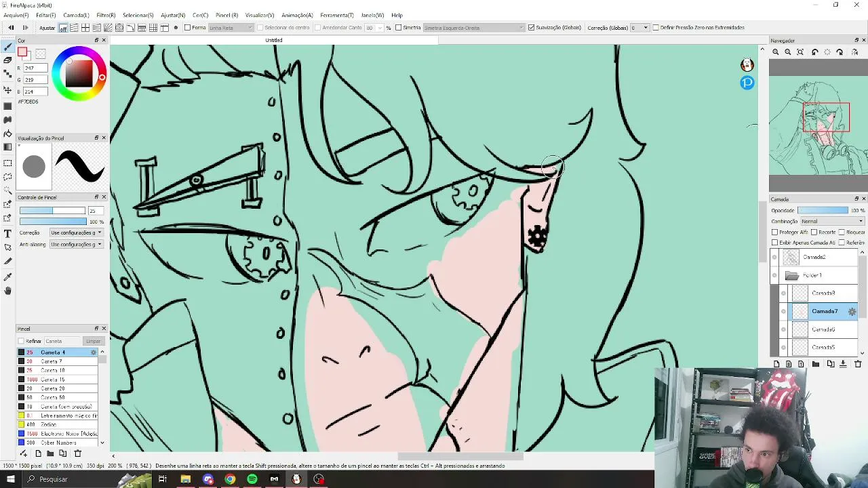The height and width of the screenshot is (488, 868).
Task: Enable Proteger Alfa checkbox
Action: (x=775, y=232)
